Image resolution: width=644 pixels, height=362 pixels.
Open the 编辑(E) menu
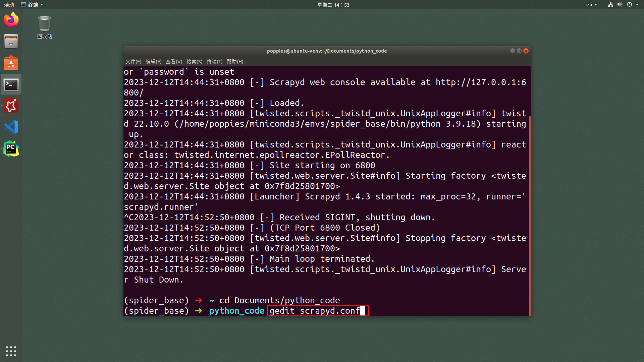[x=153, y=62]
